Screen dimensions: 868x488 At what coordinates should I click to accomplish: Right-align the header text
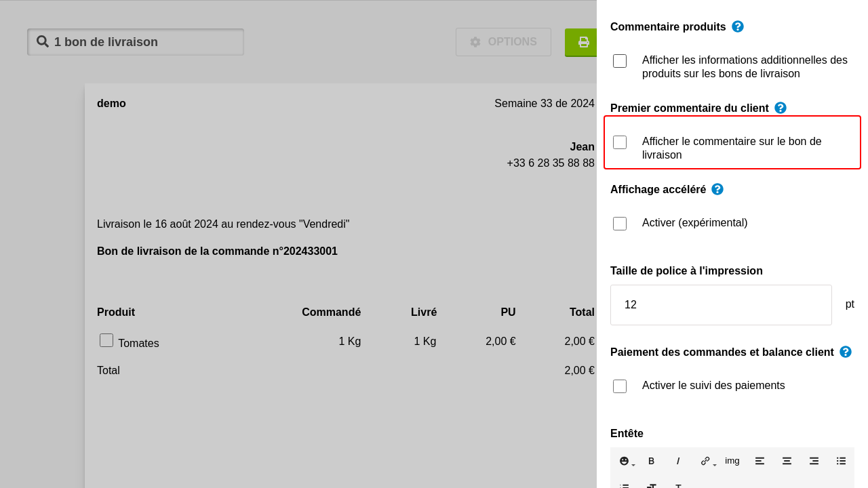(x=814, y=461)
